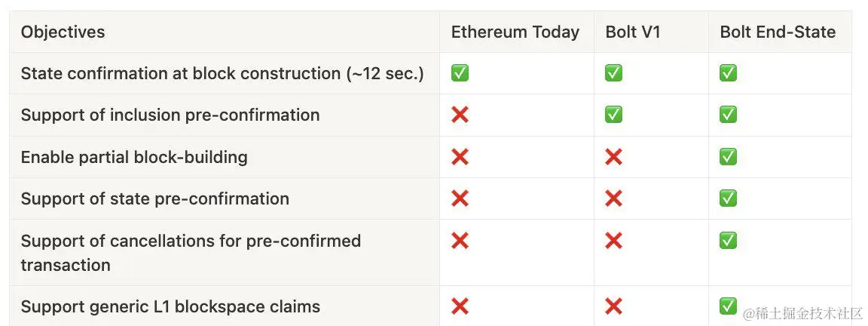Image resolution: width=868 pixels, height=326 pixels.
Task: Click green check for Bolt End-State cancellations row
Action: pyautogui.click(x=728, y=241)
